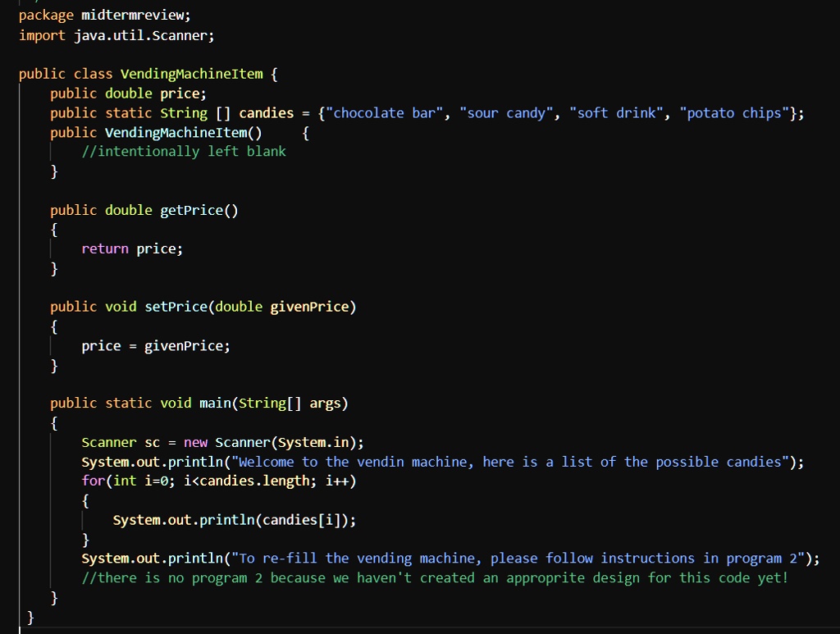Click the givenPrice parameter in setPrice
This screenshot has width=840, height=634.
pyautogui.click(x=309, y=307)
